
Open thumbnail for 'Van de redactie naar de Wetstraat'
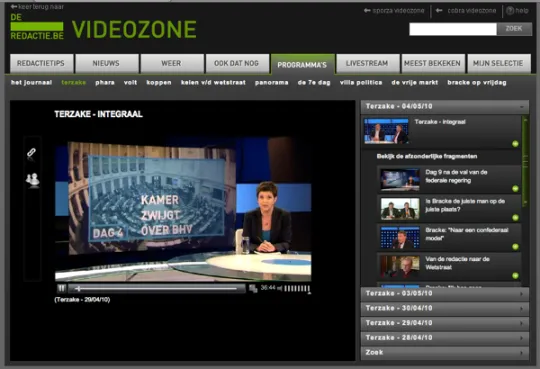tap(400, 266)
